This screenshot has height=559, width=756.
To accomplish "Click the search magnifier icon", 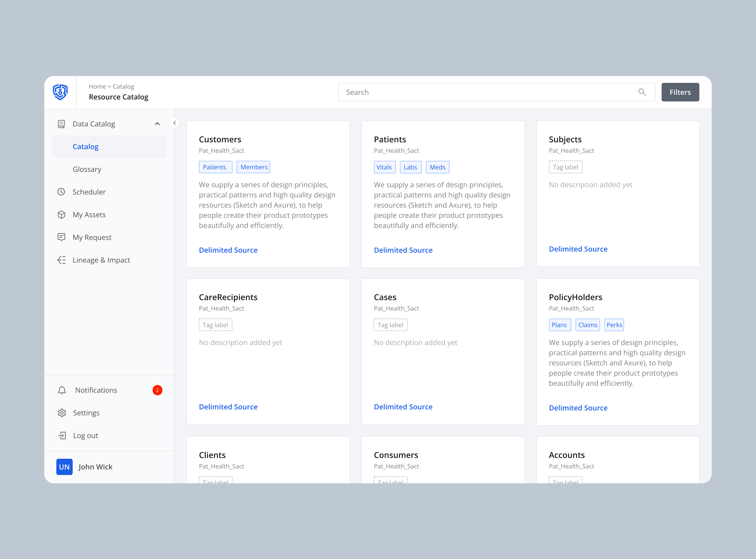I will click(x=642, y=92).
